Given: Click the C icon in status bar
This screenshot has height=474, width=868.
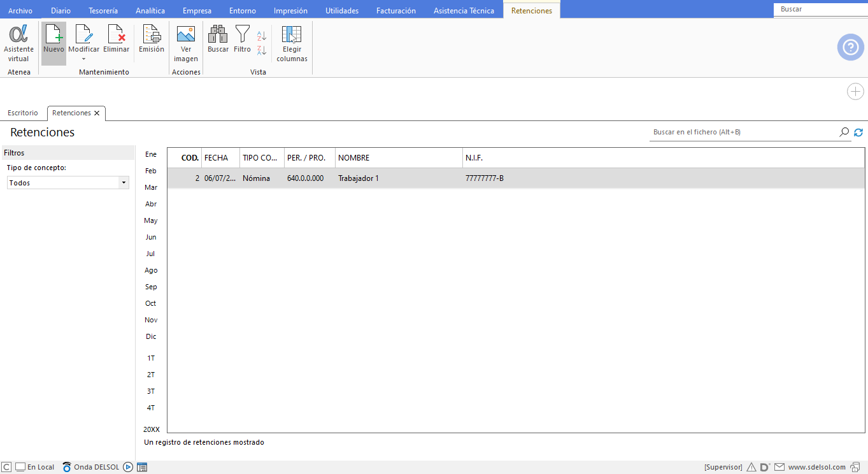Looking at the screenshot, I should 6,467.
